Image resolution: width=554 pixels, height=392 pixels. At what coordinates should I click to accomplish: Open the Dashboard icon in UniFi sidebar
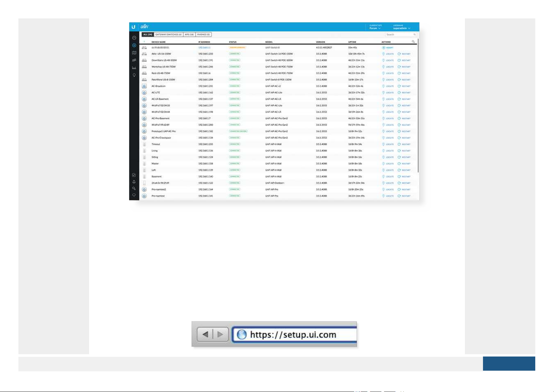134,38
